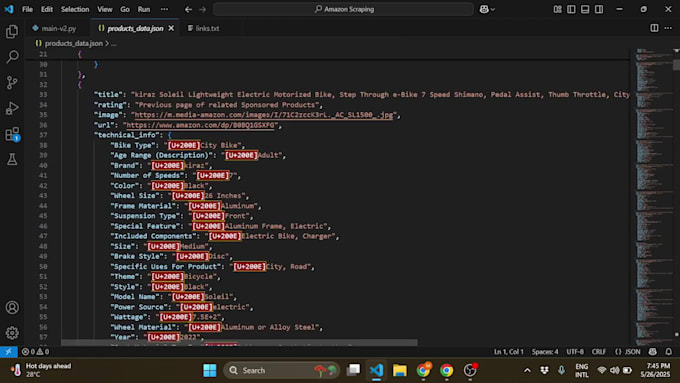Open the Manage gear icon

click(x=12, y=333)
